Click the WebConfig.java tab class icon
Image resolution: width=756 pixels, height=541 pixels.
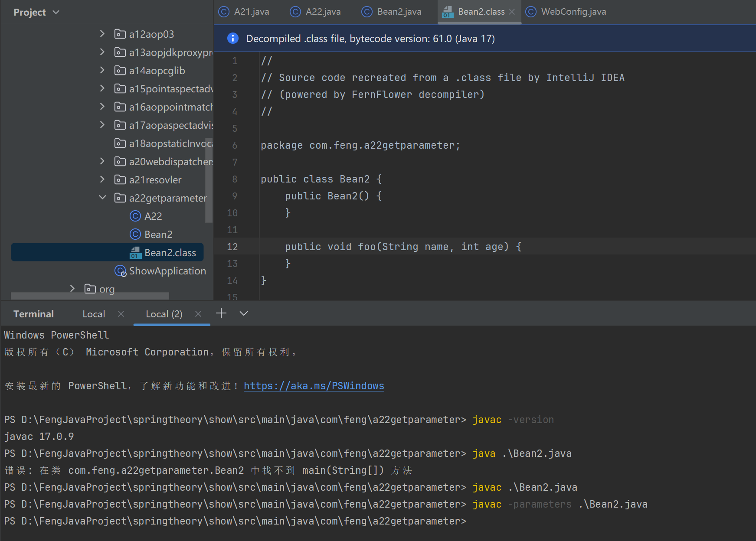coord(531,12)
